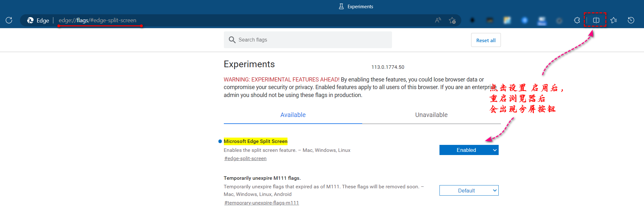Follow the #edge-split-screen link
Viewport: 644px width, 214px height.
pos(245,159)
